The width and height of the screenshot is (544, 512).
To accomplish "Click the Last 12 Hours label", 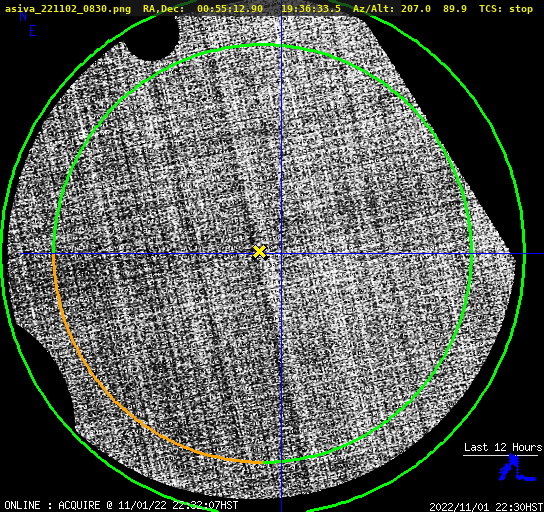I will click(x=503, y=447).
